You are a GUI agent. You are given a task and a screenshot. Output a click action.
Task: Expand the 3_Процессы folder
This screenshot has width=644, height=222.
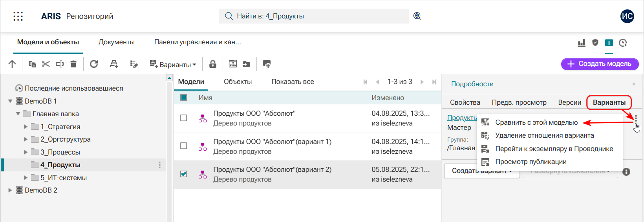point(26,152)
